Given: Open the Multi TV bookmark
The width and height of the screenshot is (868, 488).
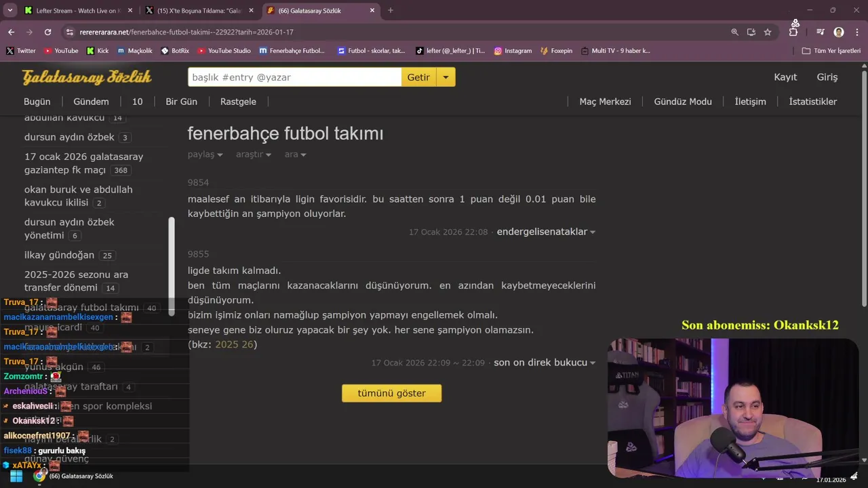Looking at the screenshot, I should pos(616,51).
